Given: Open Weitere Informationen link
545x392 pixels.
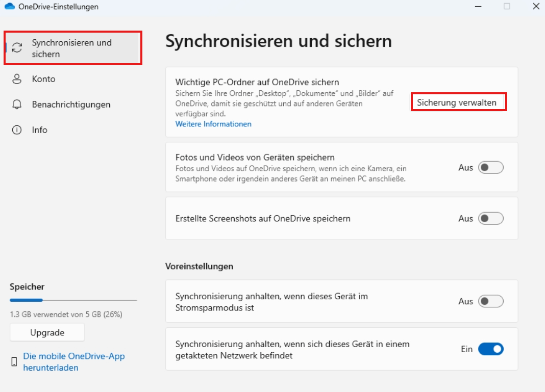Looking at the screenshot, I should pyautogui.click(x=213, y=124).
